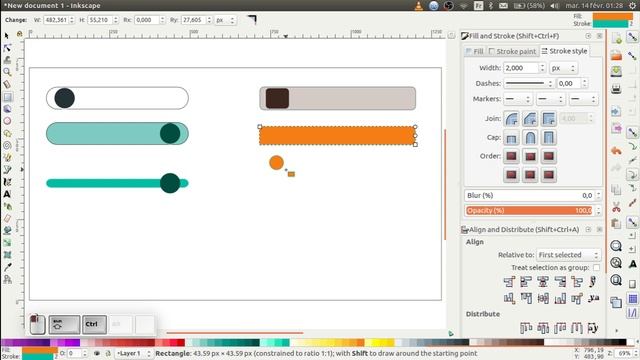Click the New document icon

pyautogui.click(x=616, y=38)
